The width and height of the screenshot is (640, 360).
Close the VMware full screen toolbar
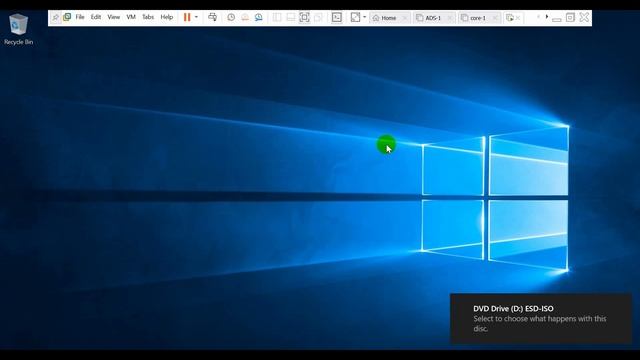click(x=584, y=17)
